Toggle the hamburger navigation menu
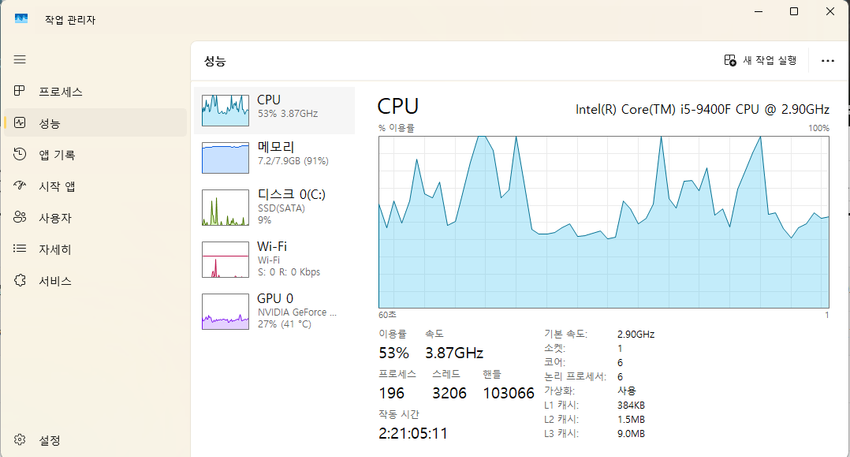Viewport: 850px width, 457px height. point(20,59)
